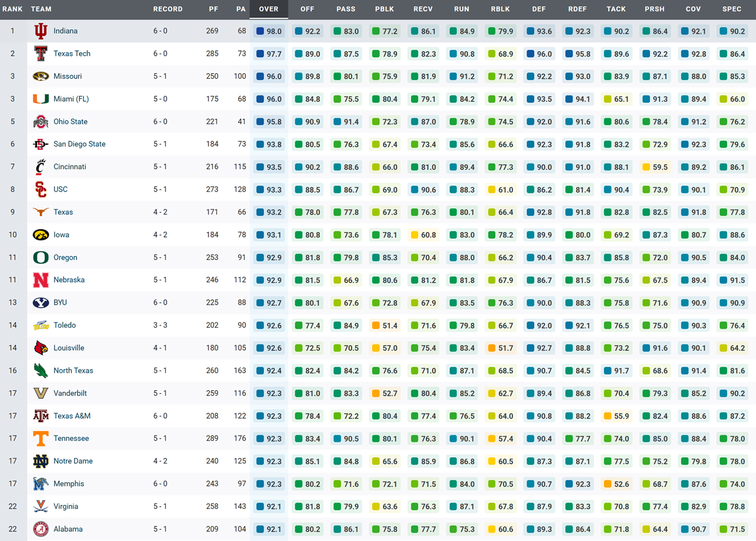Sort by the OVER column header

point(268,9)
